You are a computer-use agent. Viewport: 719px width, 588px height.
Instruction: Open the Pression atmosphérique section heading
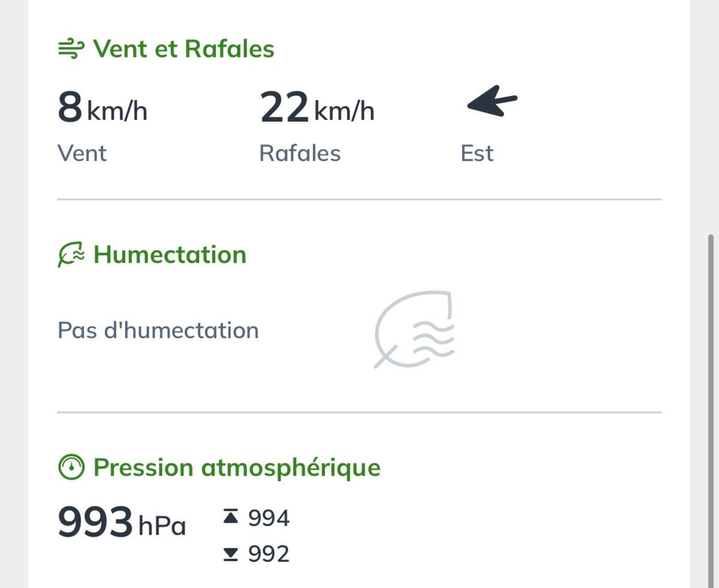(237, 468)
